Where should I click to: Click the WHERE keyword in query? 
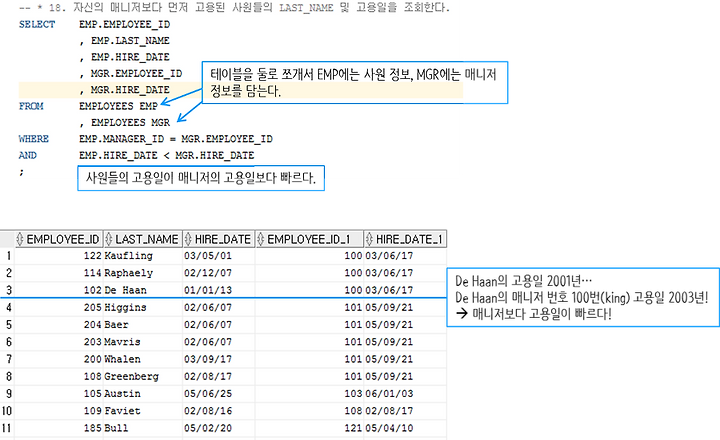tap(34, 139)
